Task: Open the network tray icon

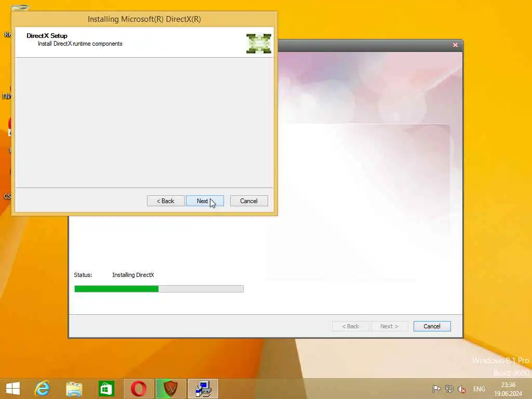Action: pyautogui.click(x=449, y=389)
